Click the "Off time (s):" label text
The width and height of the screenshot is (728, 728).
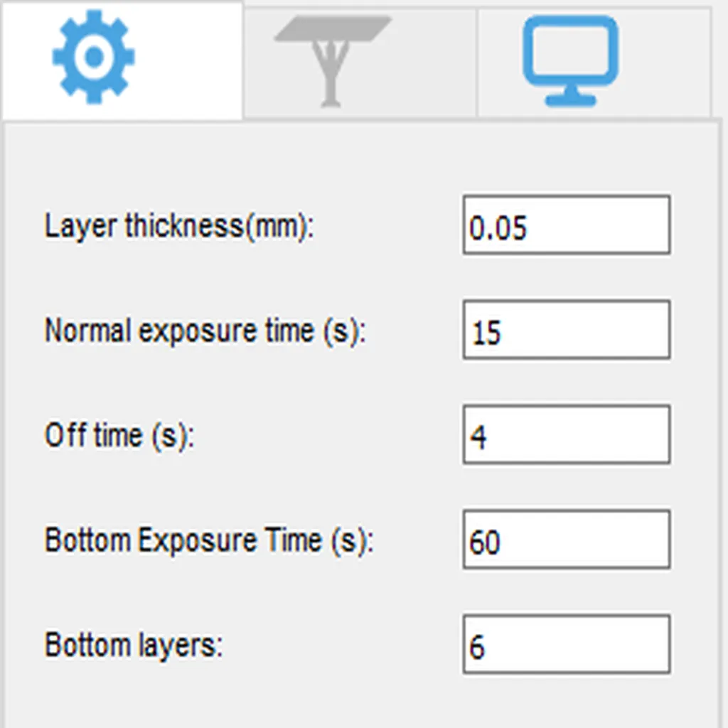pos(119,435)
